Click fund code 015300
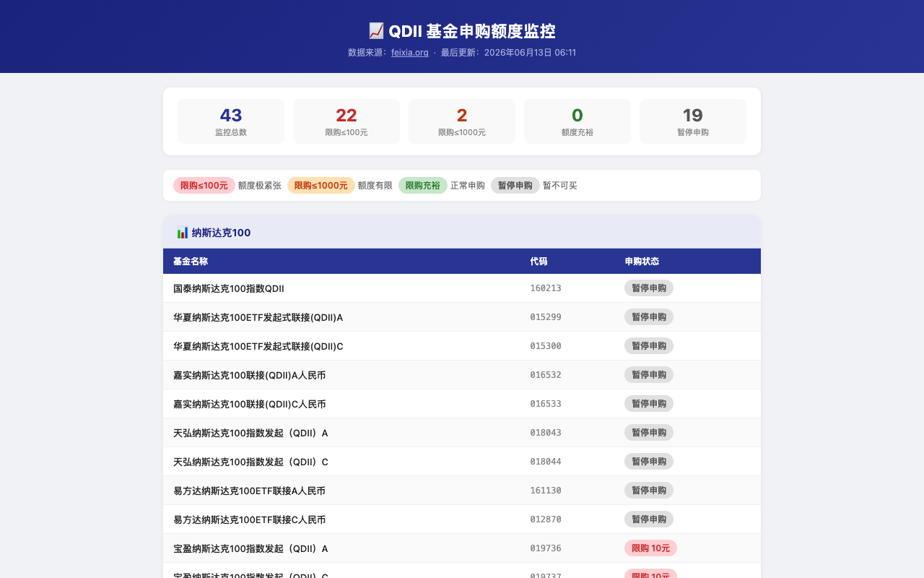 click(546, 346)
